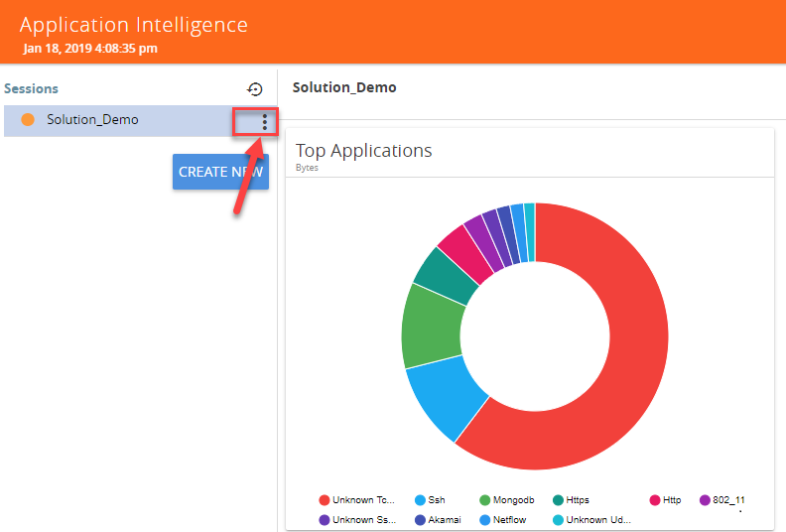Click the 802_11 legend item
The image size is (786, 532).
pyautogui.click(x=720, y=500)
